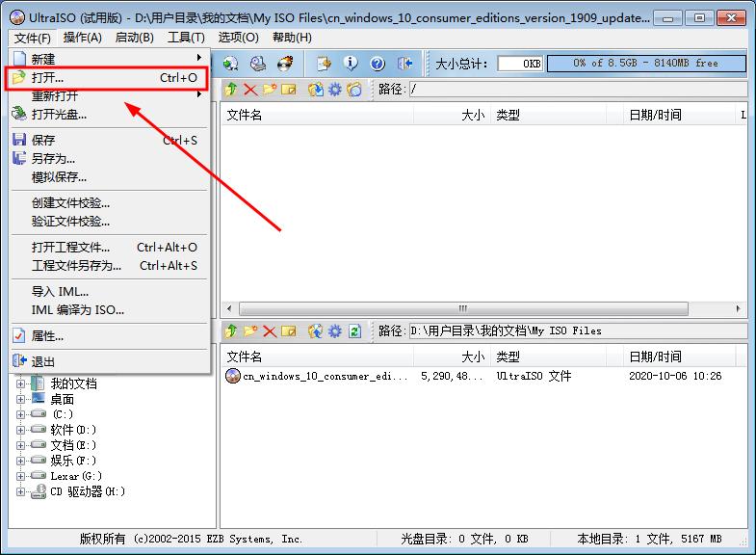Screen dimensions: 756x555
Task: Open the 工具(T) menu
Action: pos(186,38)
